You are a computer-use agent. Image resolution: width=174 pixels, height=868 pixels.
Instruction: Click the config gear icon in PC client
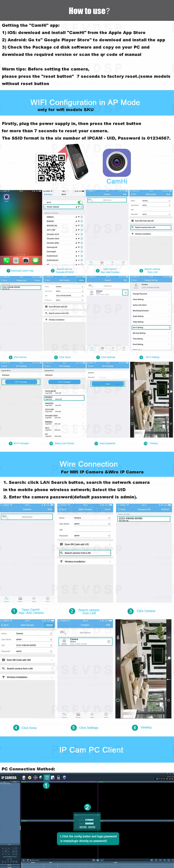click(x=47, y=777)
